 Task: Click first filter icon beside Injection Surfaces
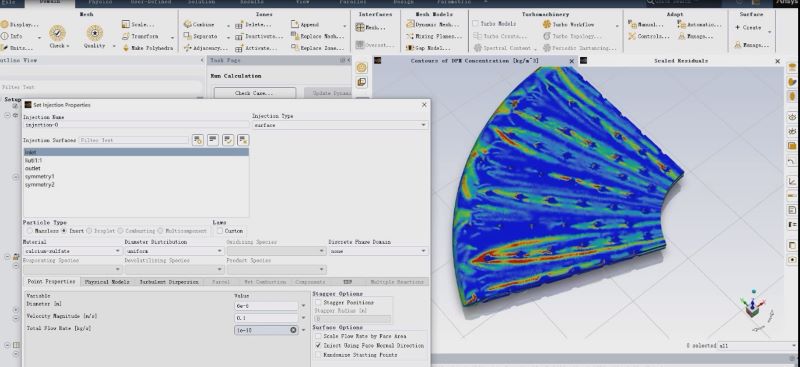[x=197, y=140]
